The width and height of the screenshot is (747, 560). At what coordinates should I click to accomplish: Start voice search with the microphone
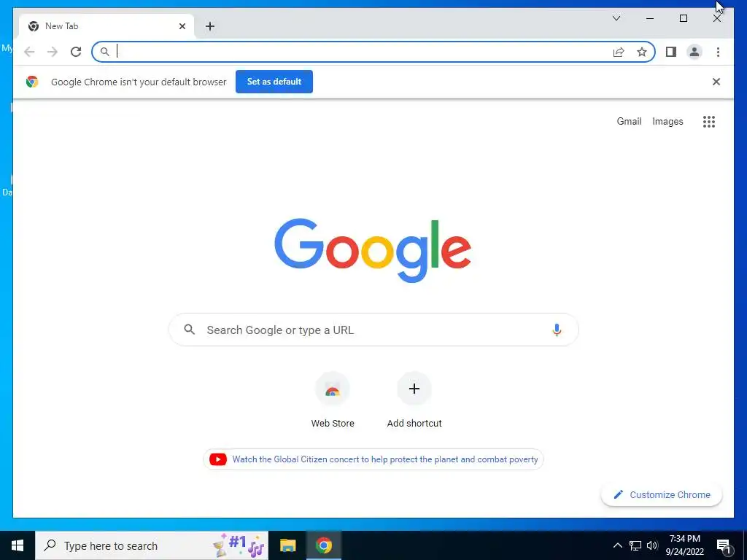(557, 330)
